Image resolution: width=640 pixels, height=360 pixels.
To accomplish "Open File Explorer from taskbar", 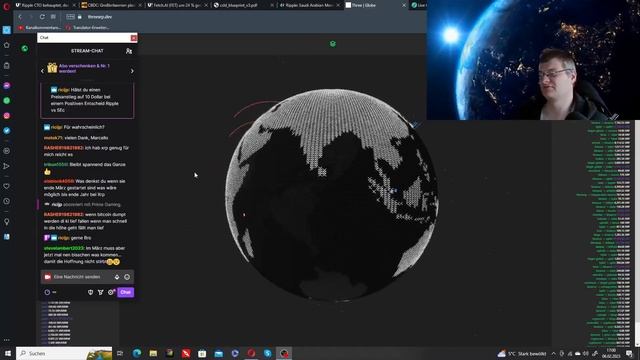I will 153,353.
